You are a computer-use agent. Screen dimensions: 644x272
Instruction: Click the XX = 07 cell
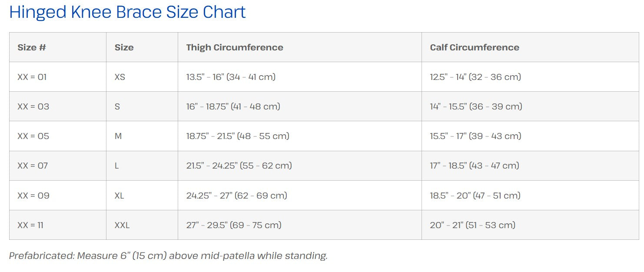pyautogui.click(x=33, y=166)
